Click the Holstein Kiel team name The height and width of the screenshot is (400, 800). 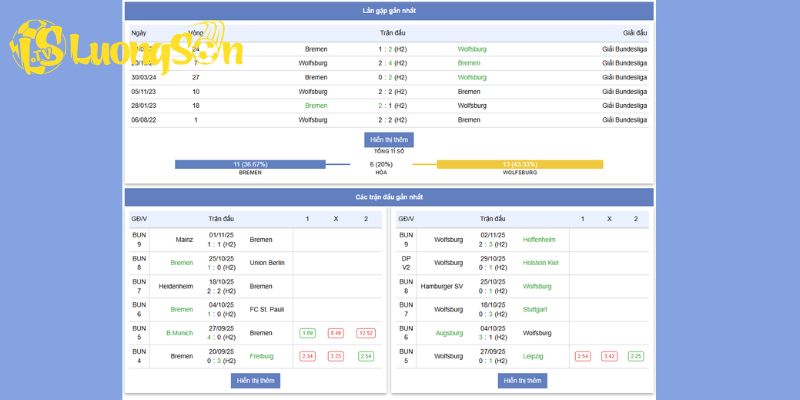540,263
